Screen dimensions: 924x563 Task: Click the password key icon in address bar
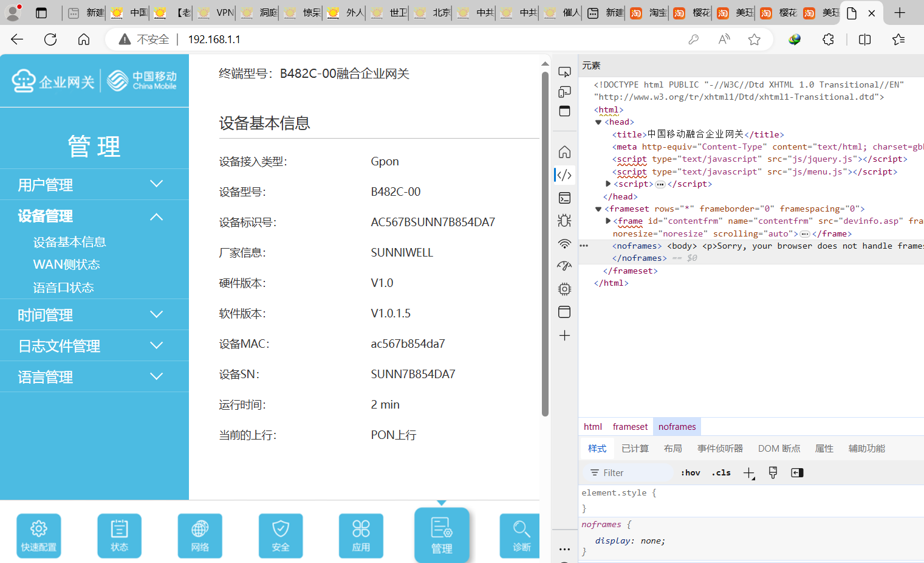tap(693, 40)
